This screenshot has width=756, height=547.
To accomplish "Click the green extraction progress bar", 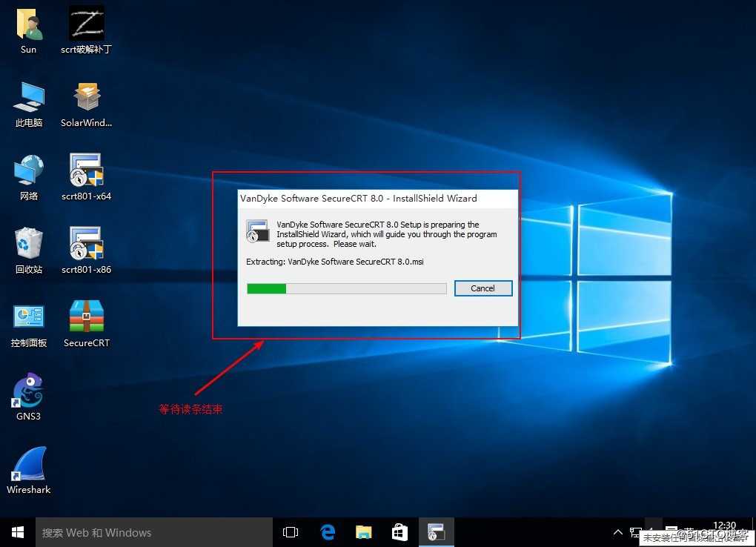I will tap(347, 288).
